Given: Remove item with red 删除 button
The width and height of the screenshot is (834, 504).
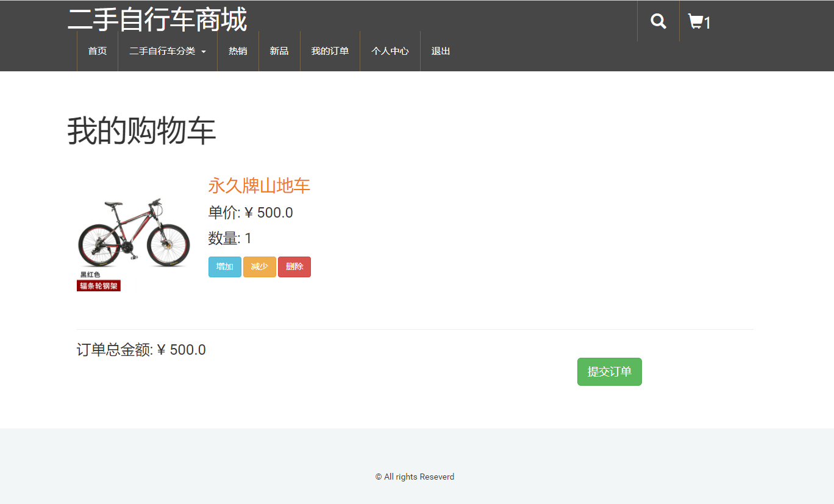Looking at the screenshot, I should click(x=294, y=267).
